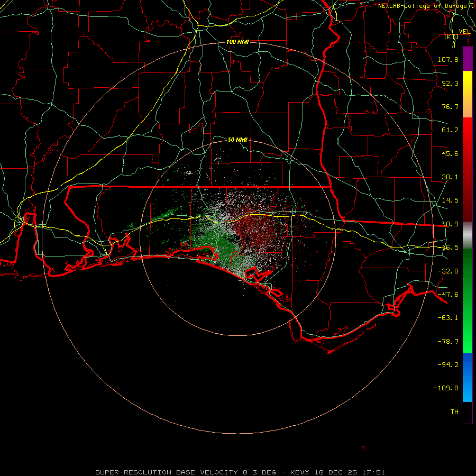Click the 92.3 velocity scale value
The width and height of the screenshot is (476, 476).
(450, 83)
